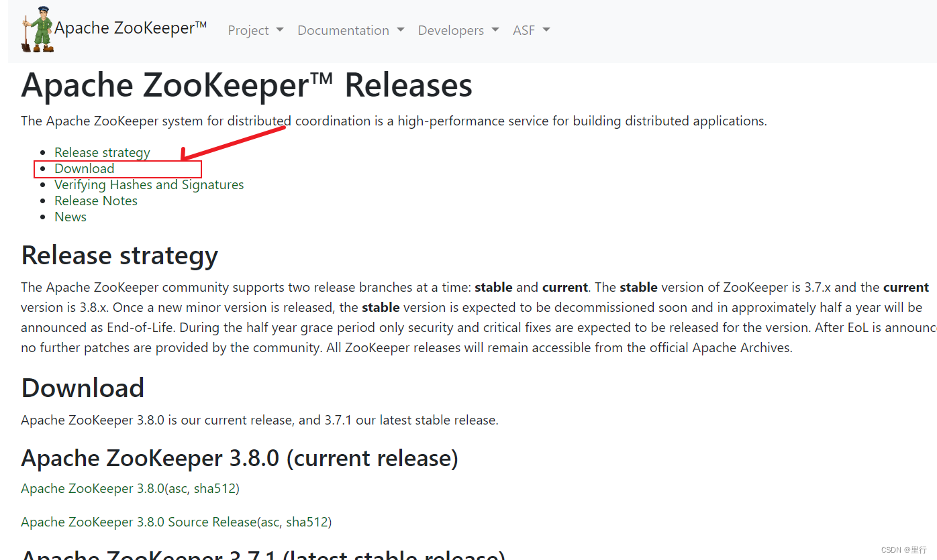
Task: Expand the Developers dropdown menu
Action: pyautogui.click(x=458, y=30)
